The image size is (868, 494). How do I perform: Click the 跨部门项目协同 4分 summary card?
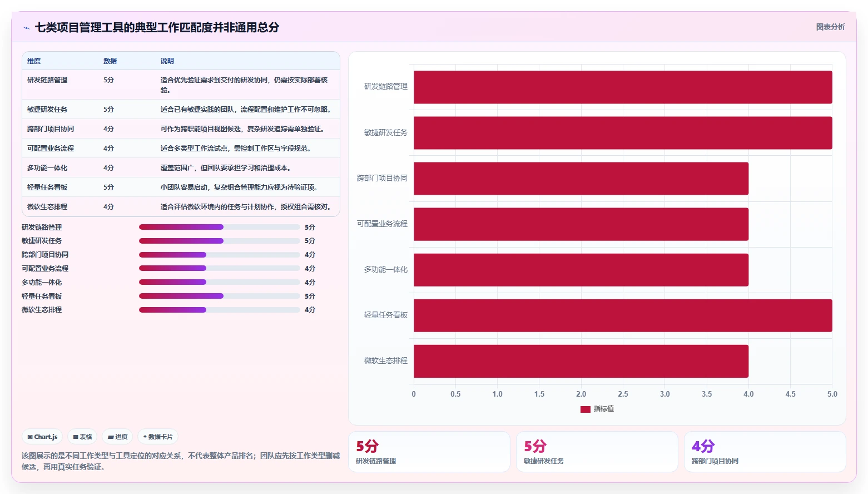point(765,452)
